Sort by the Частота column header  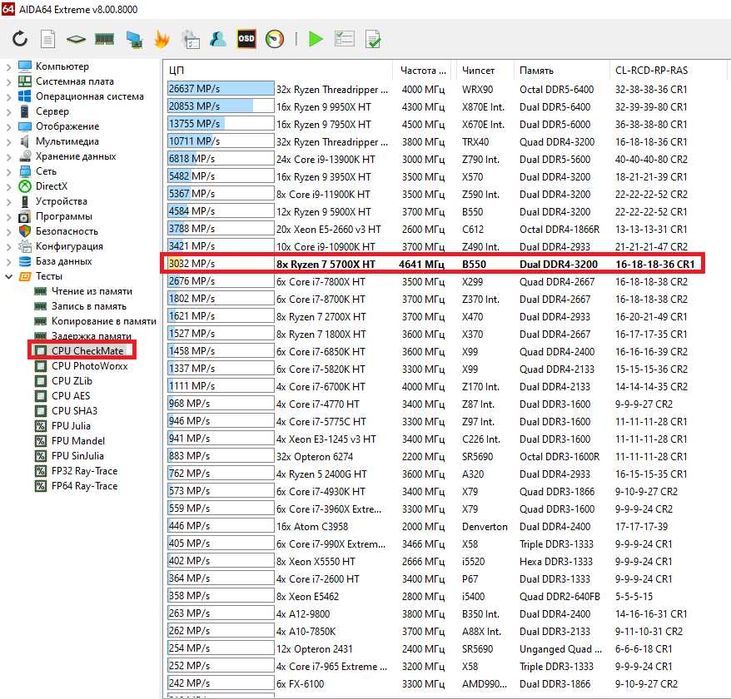pos(423,70)
